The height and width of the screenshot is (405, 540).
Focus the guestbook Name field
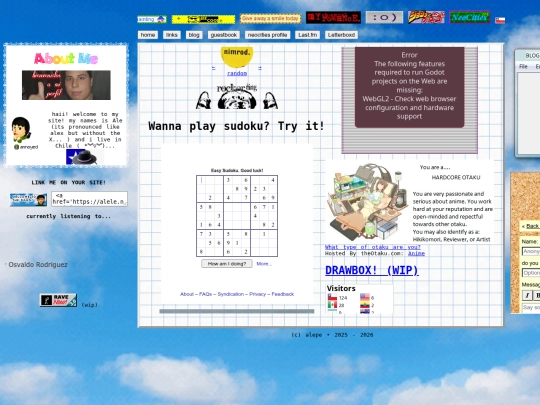(x=531, y=251)
